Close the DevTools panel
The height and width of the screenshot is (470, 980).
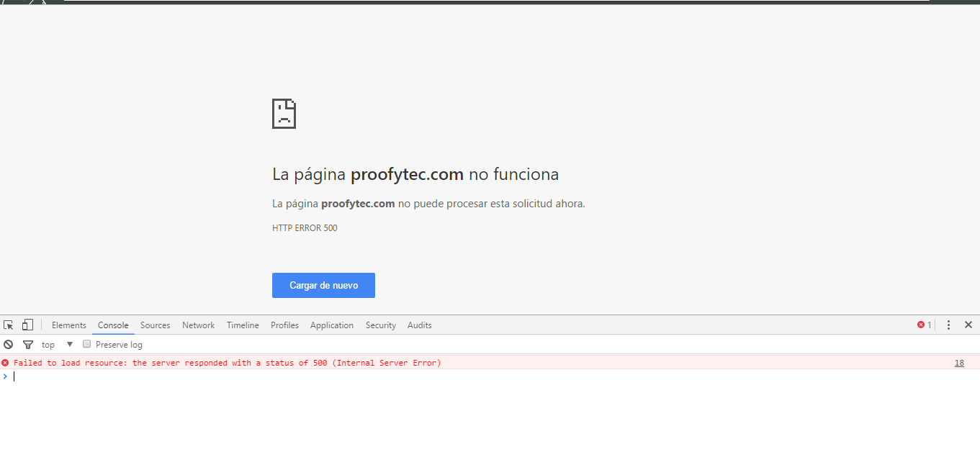click(968, 325)
